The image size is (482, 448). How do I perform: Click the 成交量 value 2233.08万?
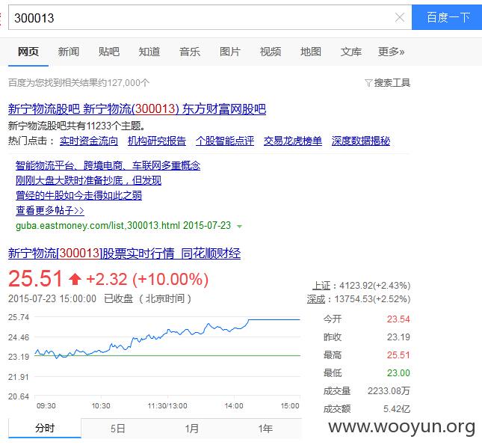click(x=389, y=390)
